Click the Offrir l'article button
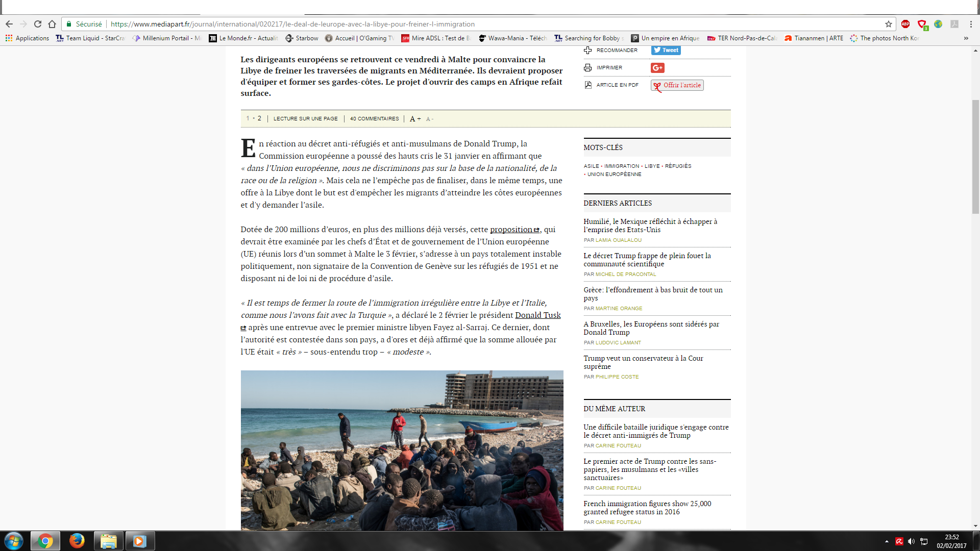 coord(677,85)
